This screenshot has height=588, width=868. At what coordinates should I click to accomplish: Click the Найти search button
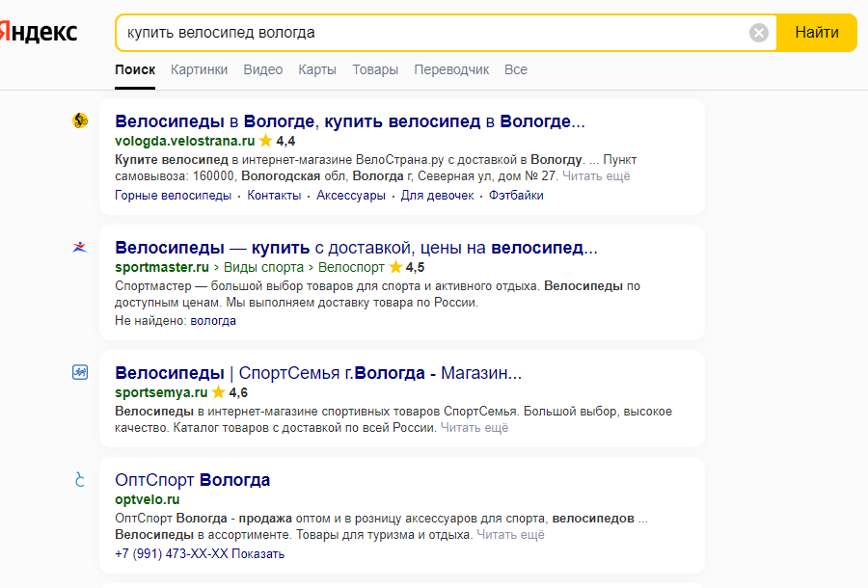tap(817, 33)
